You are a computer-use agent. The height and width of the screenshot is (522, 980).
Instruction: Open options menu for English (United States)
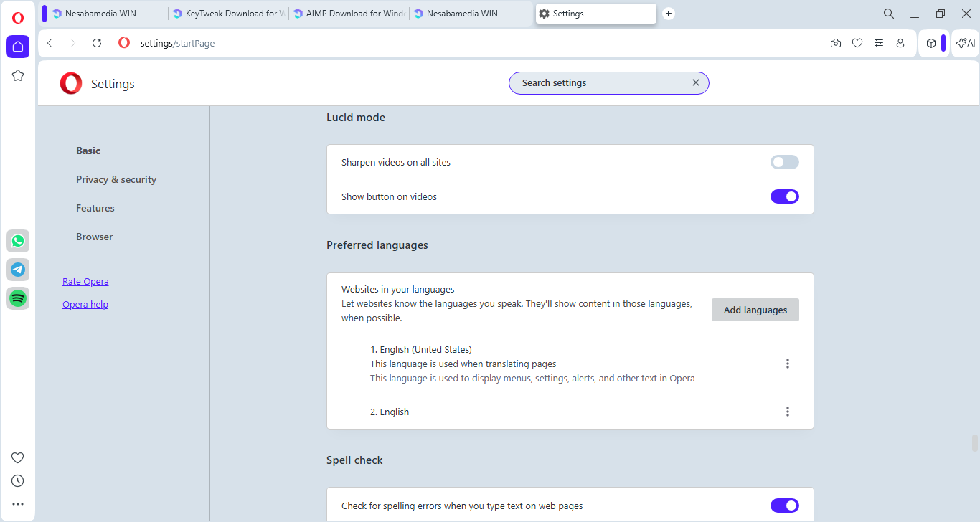click(x=787, y=364)
